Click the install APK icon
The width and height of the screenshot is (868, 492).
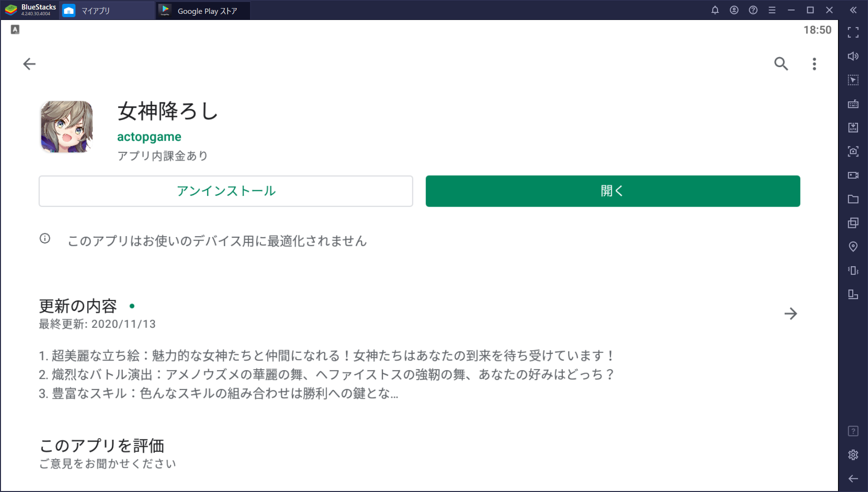pos(853,128)
